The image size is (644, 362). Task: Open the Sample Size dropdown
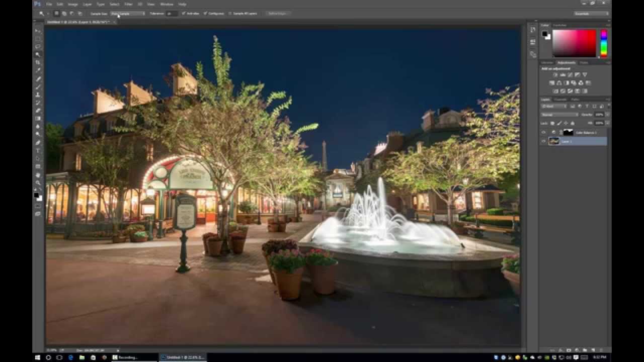point(127,14)
